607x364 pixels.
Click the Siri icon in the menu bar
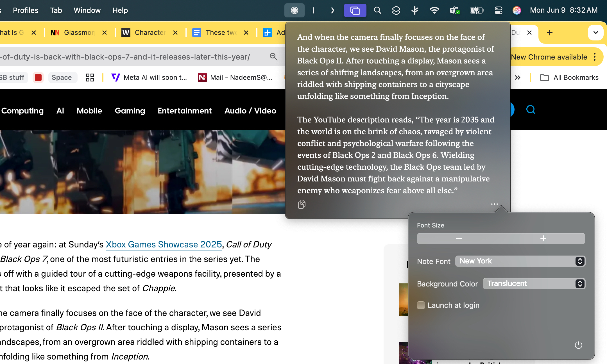click(x=517, y=10)
